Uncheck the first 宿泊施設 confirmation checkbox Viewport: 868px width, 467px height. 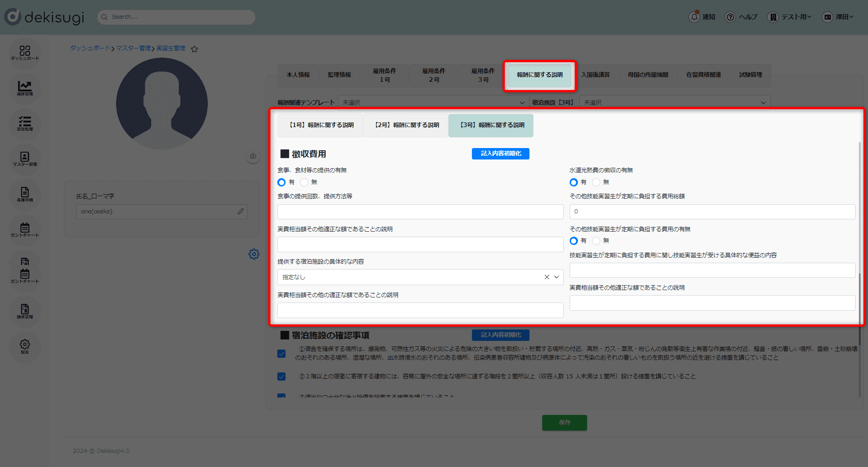281,354
